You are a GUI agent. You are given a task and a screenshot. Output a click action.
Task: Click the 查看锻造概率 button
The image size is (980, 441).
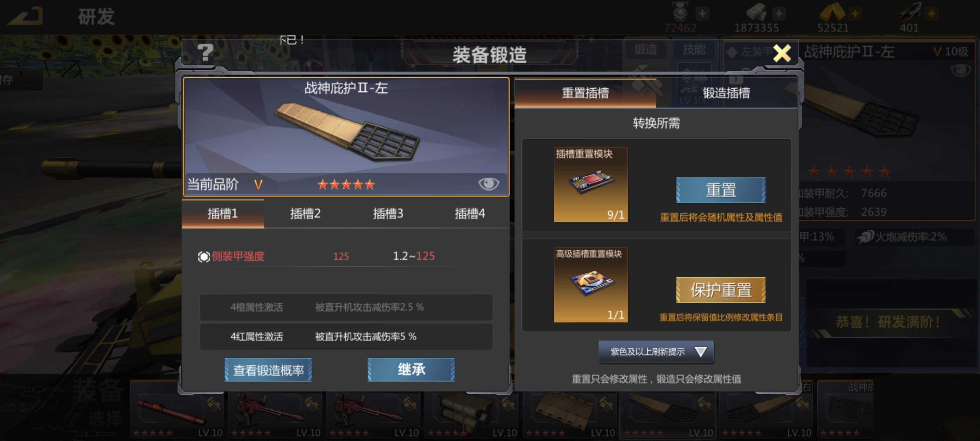268,370
